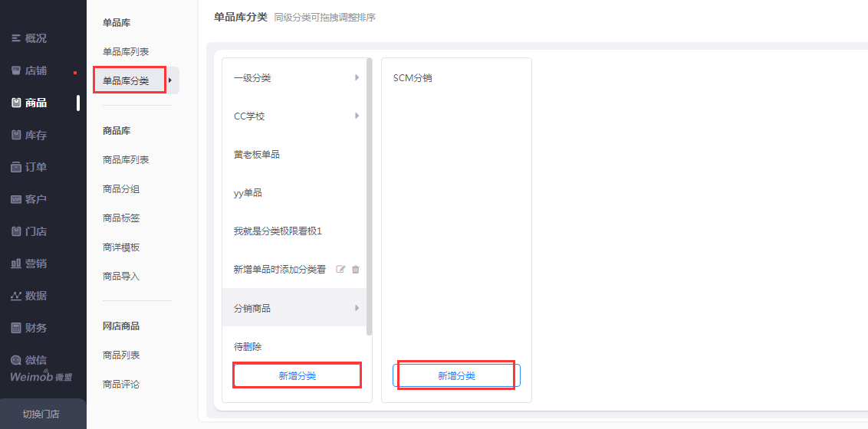
Task: Select the CC学校 category row text
Action: click(250, 116)
